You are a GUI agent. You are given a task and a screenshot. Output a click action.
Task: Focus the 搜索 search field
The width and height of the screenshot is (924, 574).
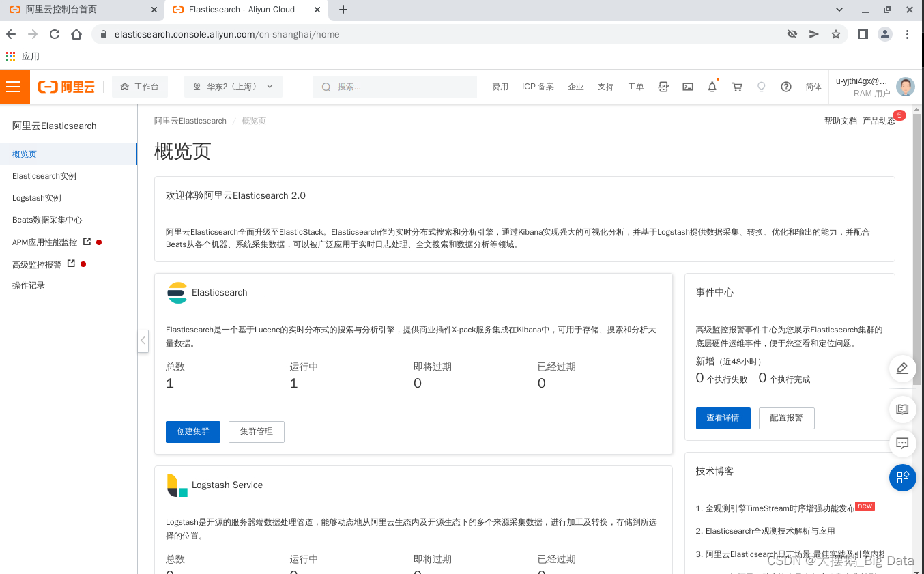395,87
